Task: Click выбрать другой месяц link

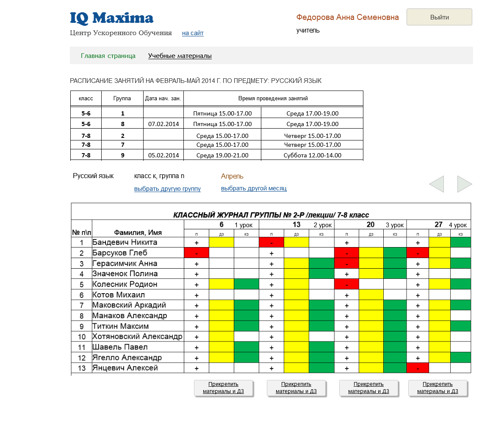Action: [x=254, y=188]
